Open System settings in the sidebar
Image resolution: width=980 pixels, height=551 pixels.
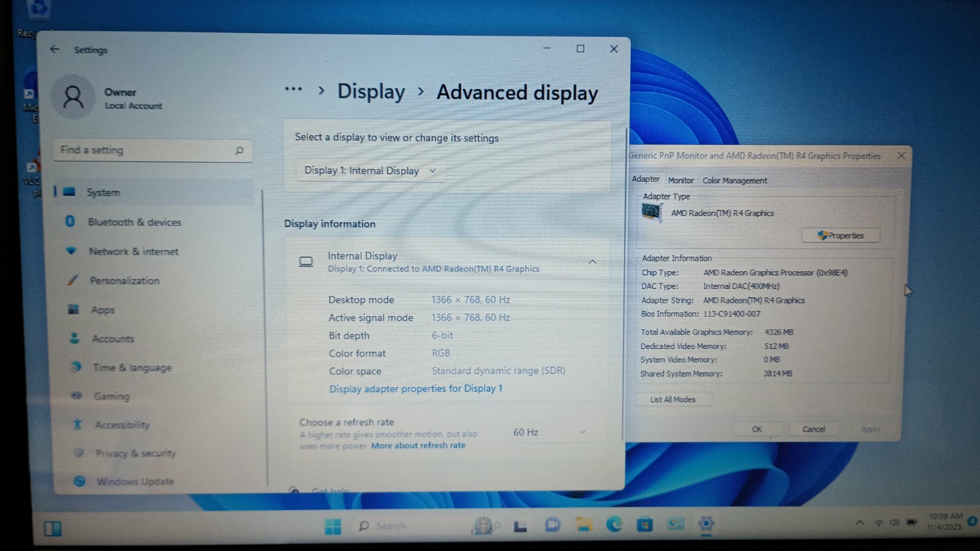click(x=153, y=192)
